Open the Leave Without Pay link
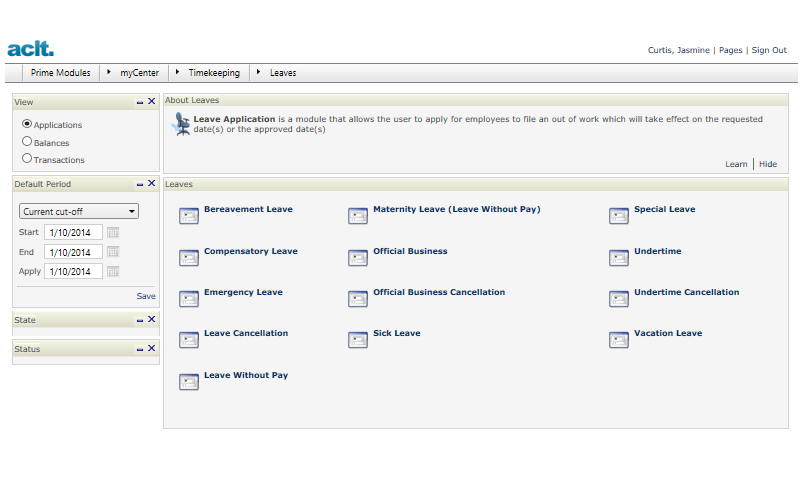Screen dimensions: 800x500 tap(246, 375)
